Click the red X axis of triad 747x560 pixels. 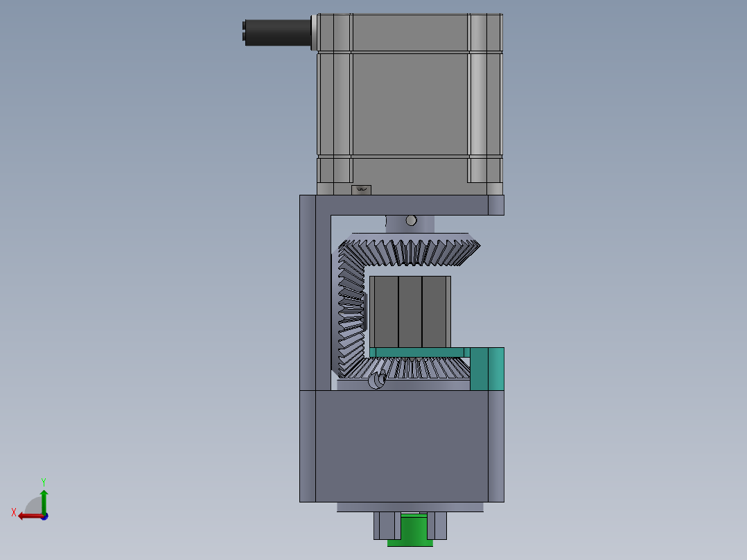point(30,516)
